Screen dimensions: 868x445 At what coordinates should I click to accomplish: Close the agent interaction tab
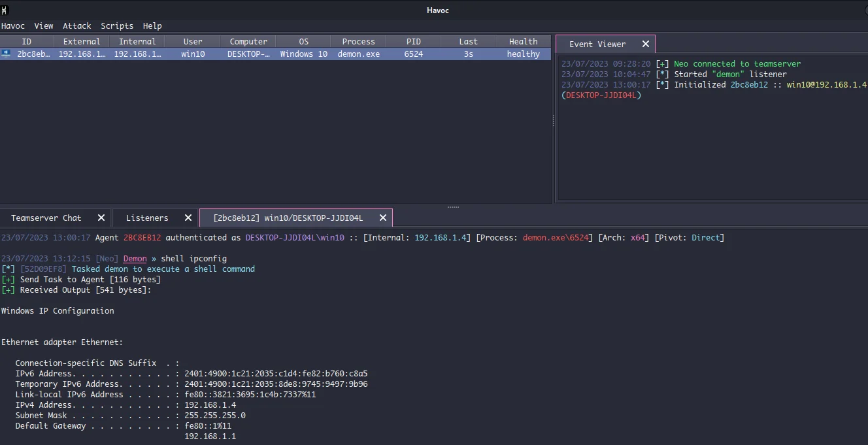click(x=382, y=218)
